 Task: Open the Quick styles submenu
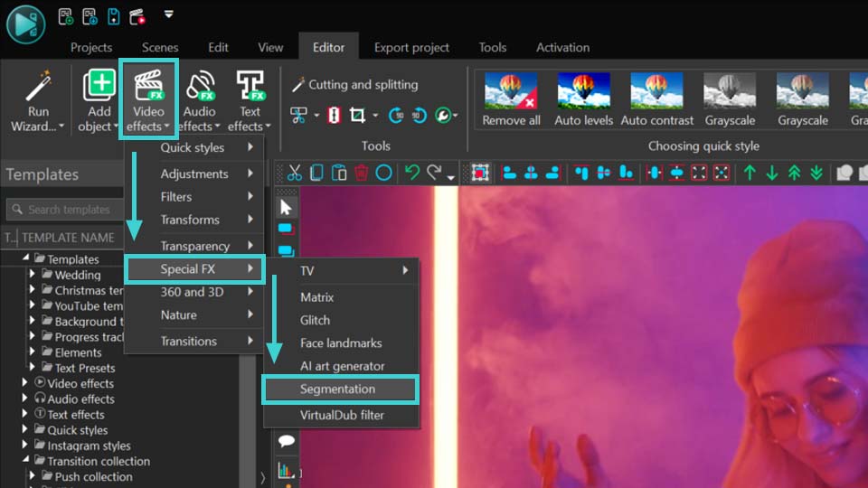[x=195, y=147]
